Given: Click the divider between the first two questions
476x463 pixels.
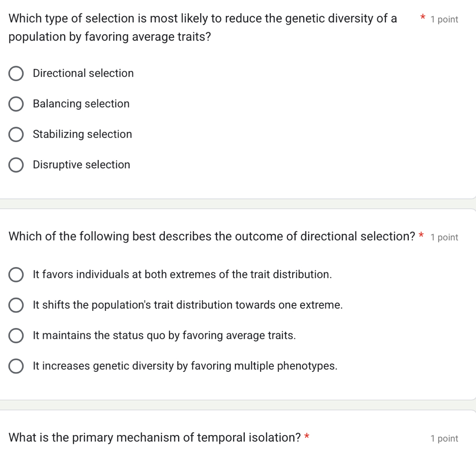Looking at the screenshot, I should click(238, 203).
